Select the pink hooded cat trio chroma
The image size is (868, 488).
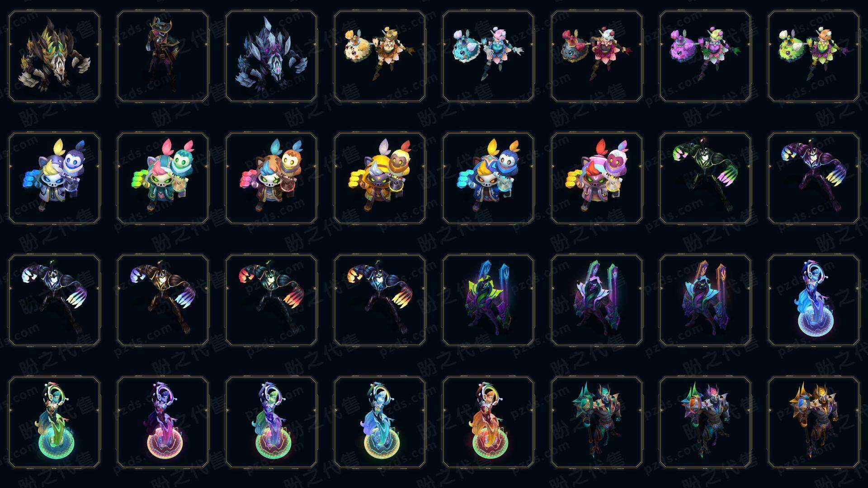pyautogui.click(x=597, y=178)
